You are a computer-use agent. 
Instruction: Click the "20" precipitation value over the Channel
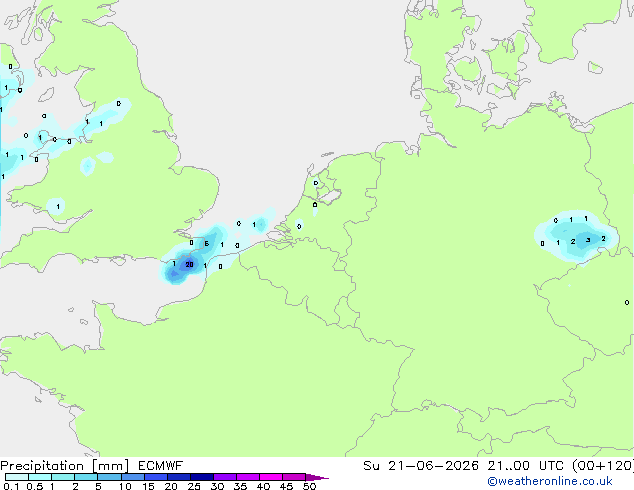pyautogui.click(x=189, y=264)
